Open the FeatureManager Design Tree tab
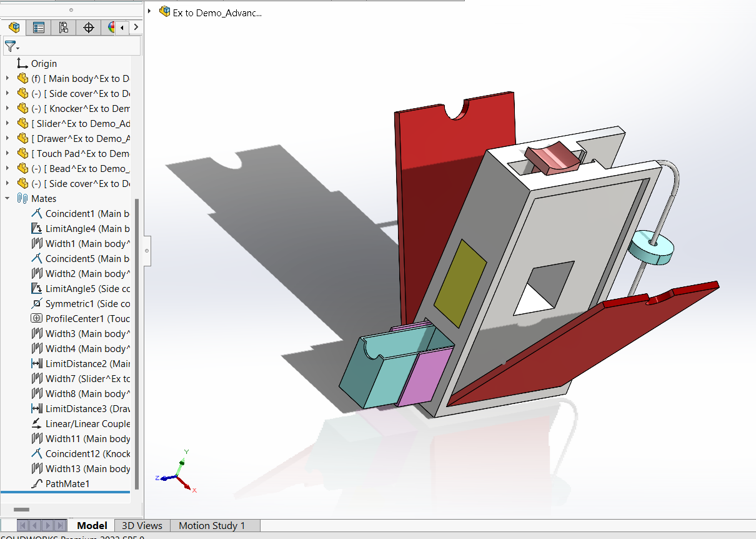Viewport: 756px width, 539px height. tap(14, 28)
